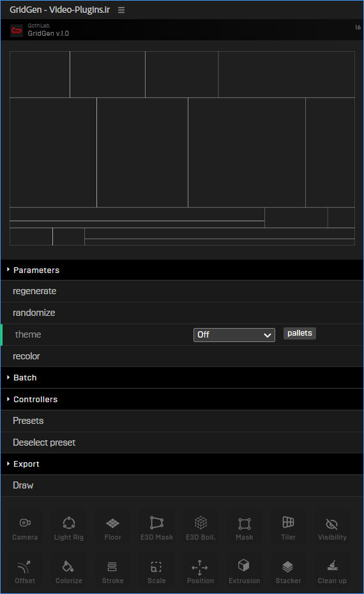Image resolution: width=364 pixels, height=594 pixels.
Task: Run the Clean up tool
Action: [x=332, y=566]
